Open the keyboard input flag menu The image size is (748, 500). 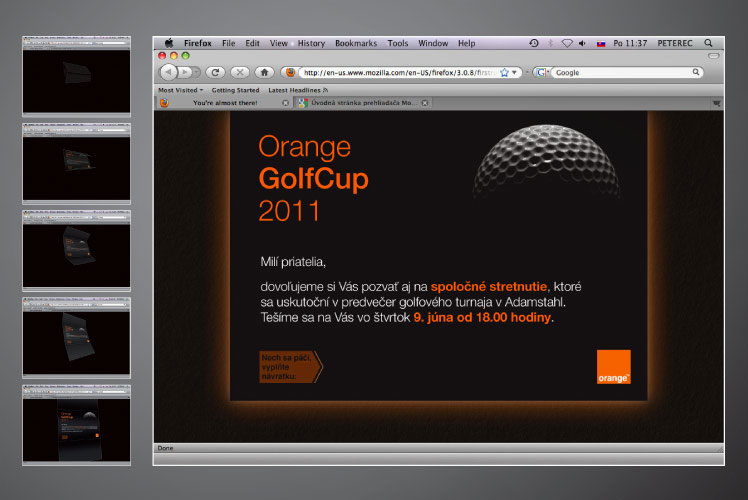click(x=601, y=43)
